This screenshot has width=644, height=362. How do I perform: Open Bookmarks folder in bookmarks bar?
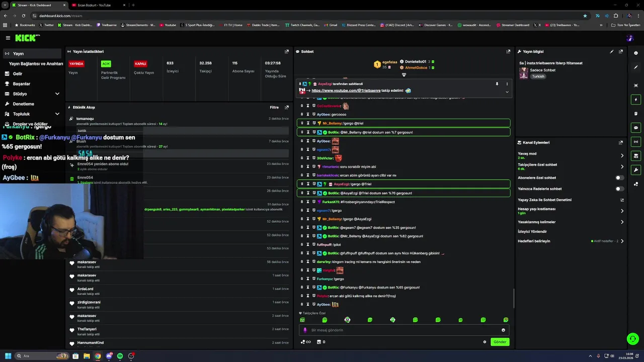[25, 25]
